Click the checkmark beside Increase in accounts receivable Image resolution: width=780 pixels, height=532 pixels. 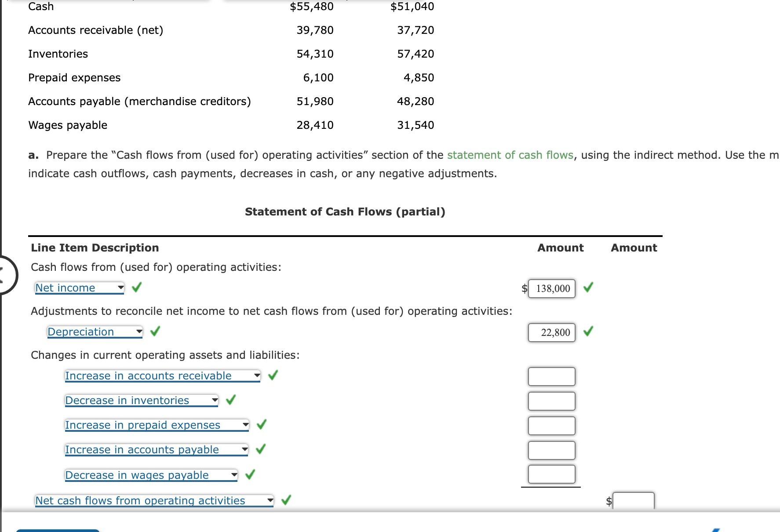[273, 375]
